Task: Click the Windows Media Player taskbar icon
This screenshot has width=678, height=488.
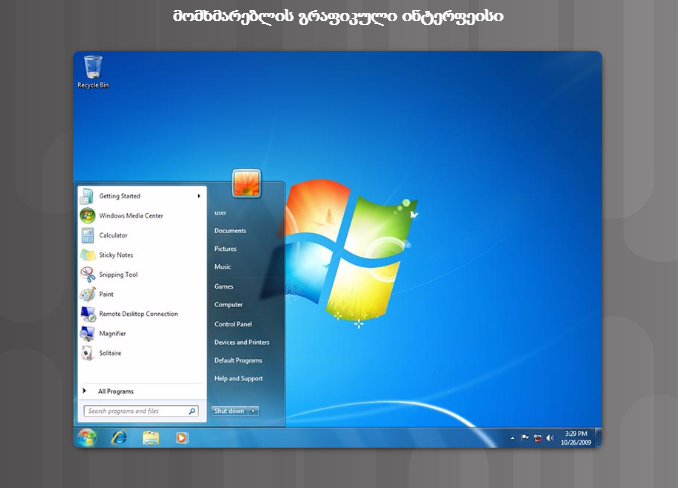Action: click(x=181, y=438)
